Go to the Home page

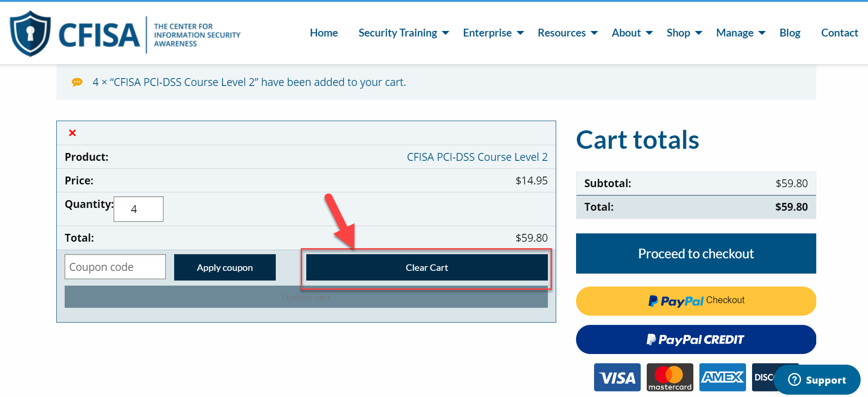[x=324, y=33]
